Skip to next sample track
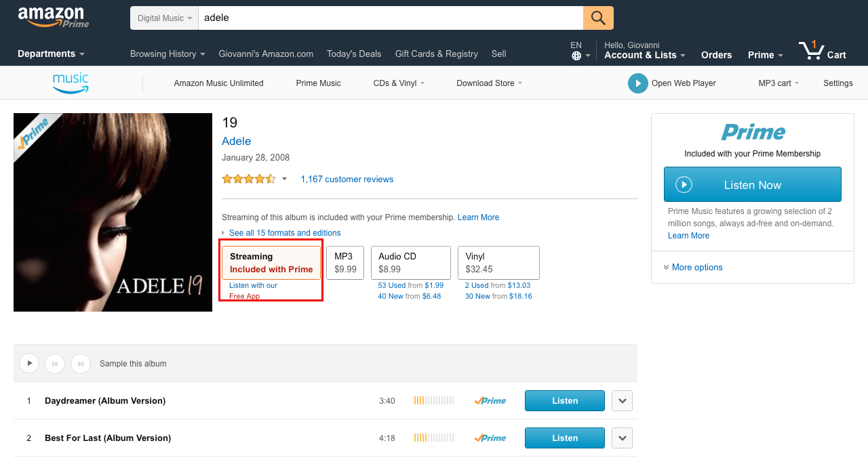Screen dimensions: 868x462 point(80,364)
